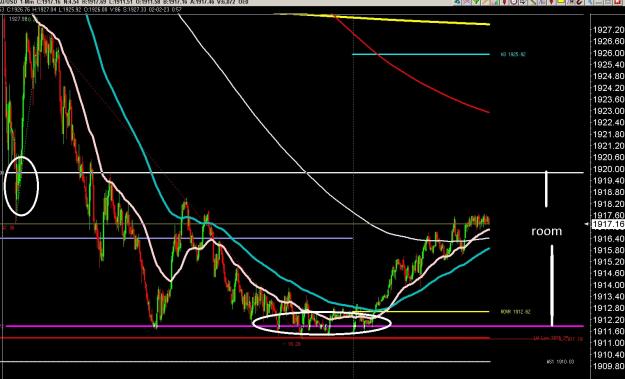Click the cyan level label near 1925.92
The height and width of the screenshot is (379, 625).
[513, 54]
